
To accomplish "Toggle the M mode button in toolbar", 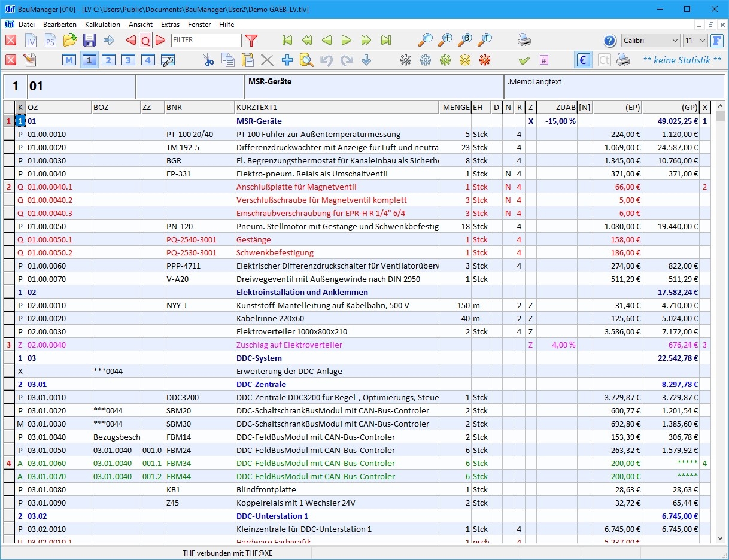I will click(x=69, y=60).
